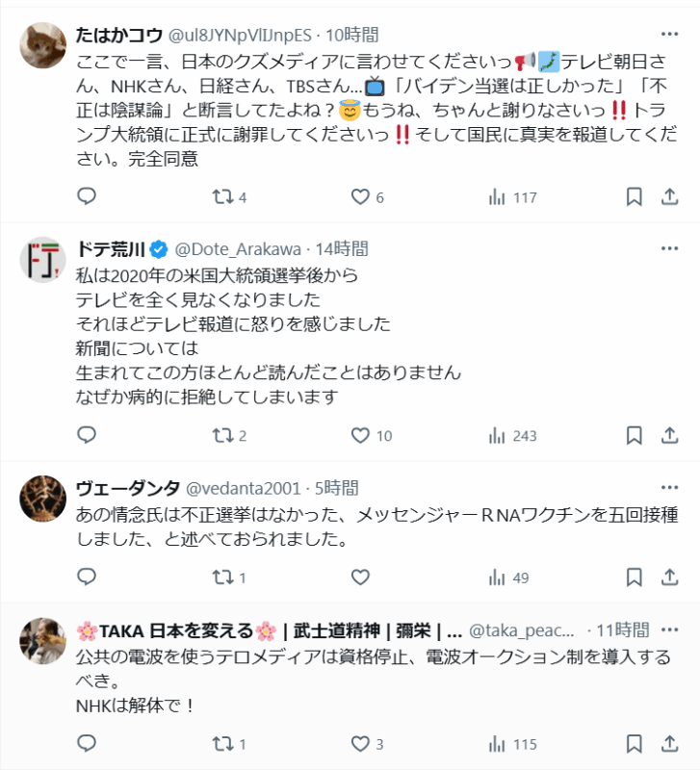Share the TAKA 日本を変える tweet
700x770 pixels.
[x=669, y=744]
